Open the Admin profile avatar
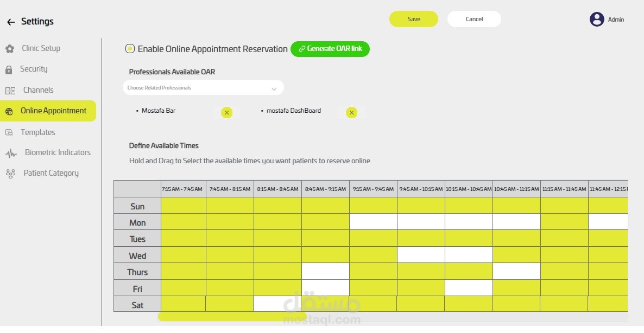Image resolution: width=644 pixels, height=333 pixels. coord(596,18)
